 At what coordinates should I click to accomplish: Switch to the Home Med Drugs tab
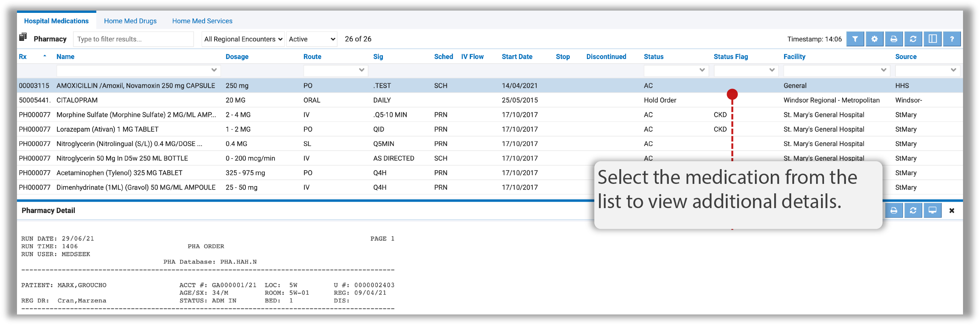click(x=130, y=21)
